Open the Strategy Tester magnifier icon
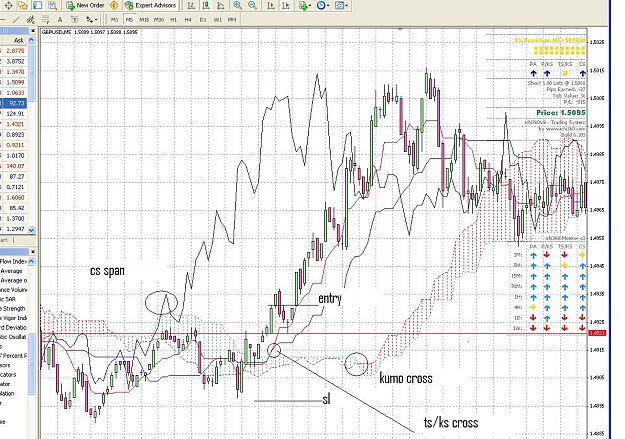The height and width of the screenshot is (439, 625). [52, 6]
